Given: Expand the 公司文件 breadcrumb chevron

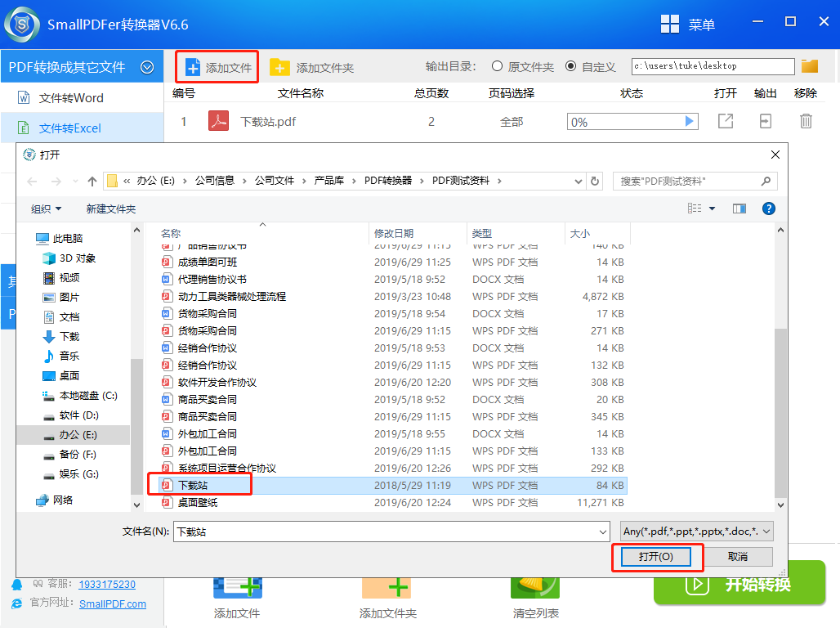Looking at the screenshot, I should [x=304, y=182].
